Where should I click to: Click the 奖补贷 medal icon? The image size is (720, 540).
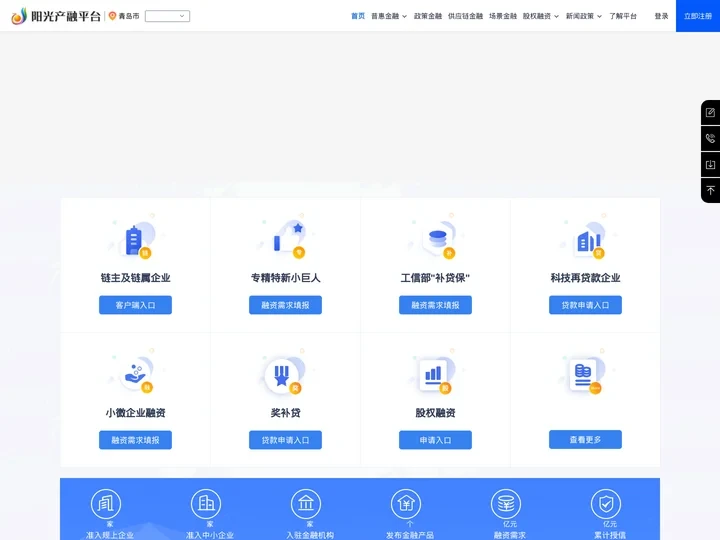click(283, 376)
